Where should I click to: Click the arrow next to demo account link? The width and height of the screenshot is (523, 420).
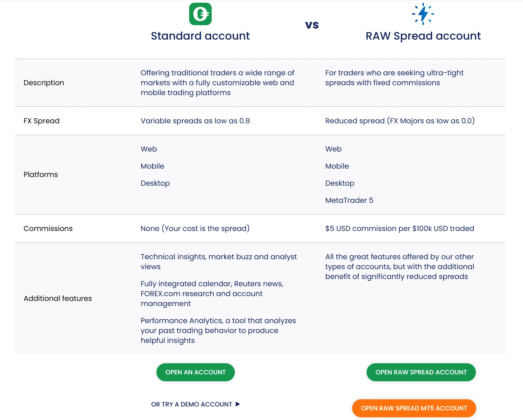coord(238,404)
